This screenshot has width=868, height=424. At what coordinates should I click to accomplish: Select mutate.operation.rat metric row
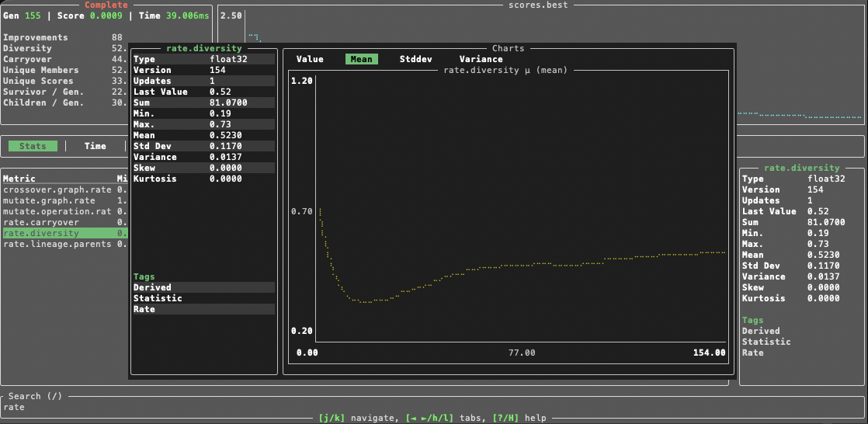tap(65, 211)
